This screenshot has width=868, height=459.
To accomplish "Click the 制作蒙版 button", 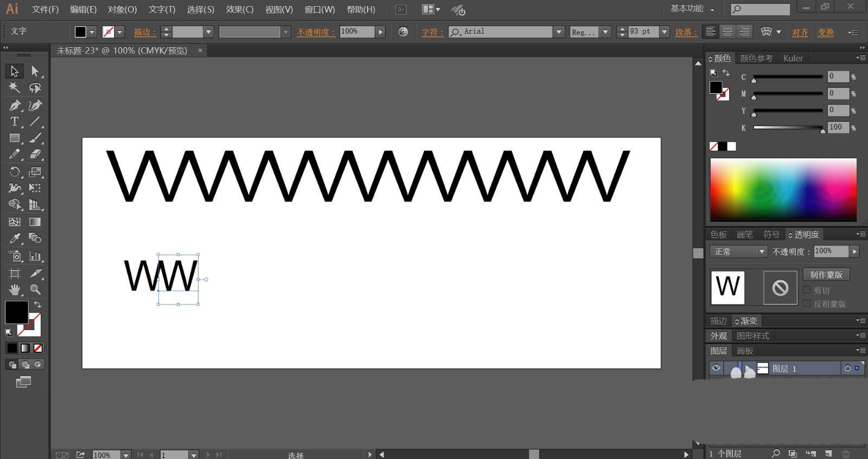I will click(x=826, y=275).
